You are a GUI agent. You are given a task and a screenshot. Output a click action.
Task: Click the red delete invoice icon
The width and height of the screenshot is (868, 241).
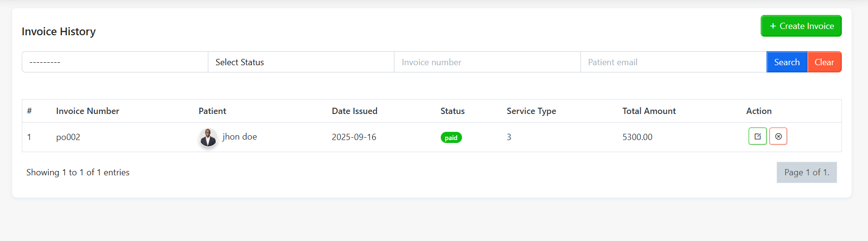[778, 136]
